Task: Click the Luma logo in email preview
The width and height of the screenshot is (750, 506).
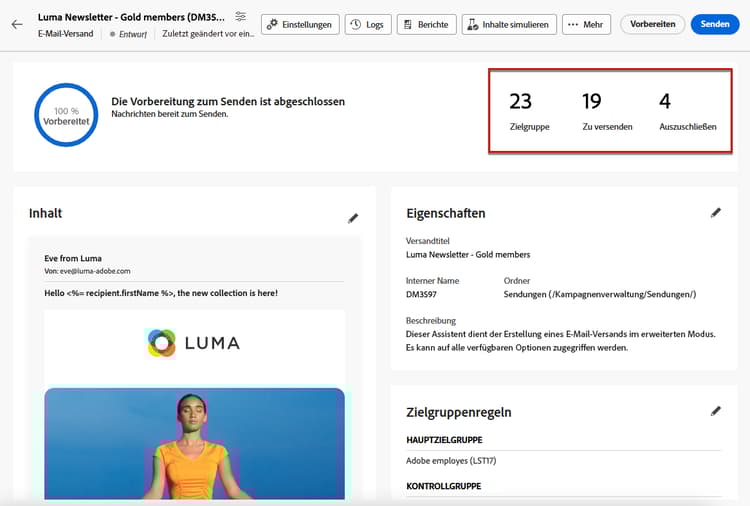Action: coord(193,343)
